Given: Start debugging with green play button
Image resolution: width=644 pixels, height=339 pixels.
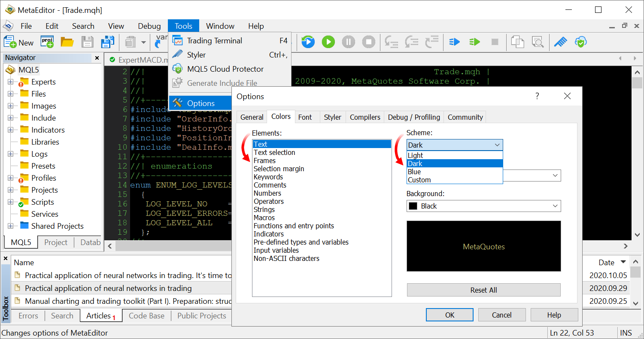Looking at the screenshot, I should tap(328, 42).
